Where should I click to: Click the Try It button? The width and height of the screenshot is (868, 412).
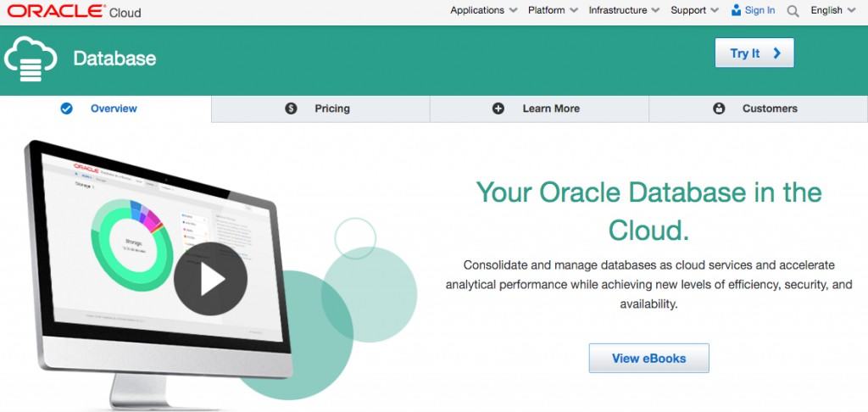[754, 53]
